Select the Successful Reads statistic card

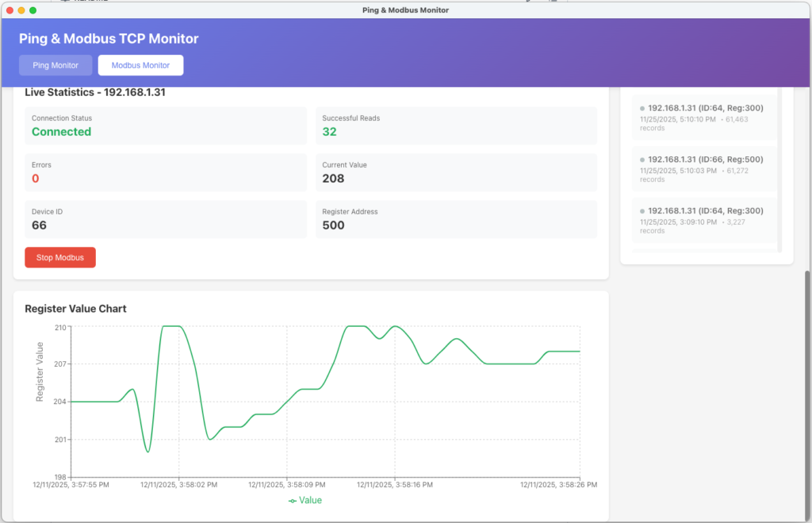456,126
